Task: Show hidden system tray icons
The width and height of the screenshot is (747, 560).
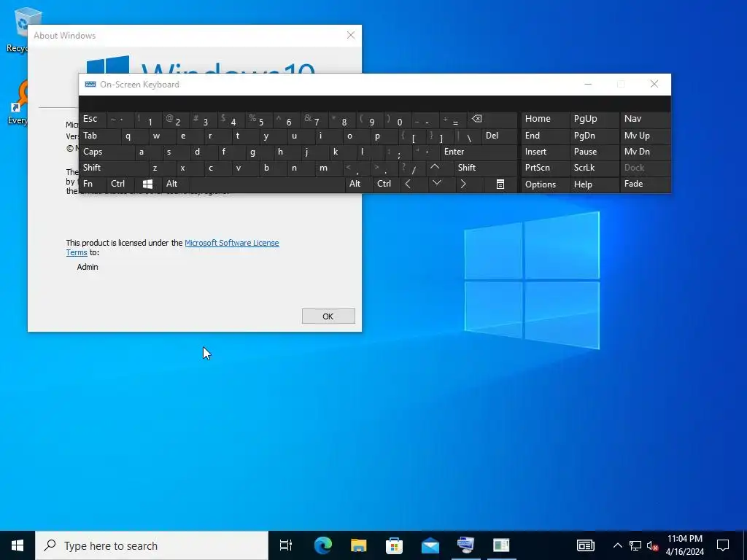Action: pyautogui.click(x=617, y=545)
